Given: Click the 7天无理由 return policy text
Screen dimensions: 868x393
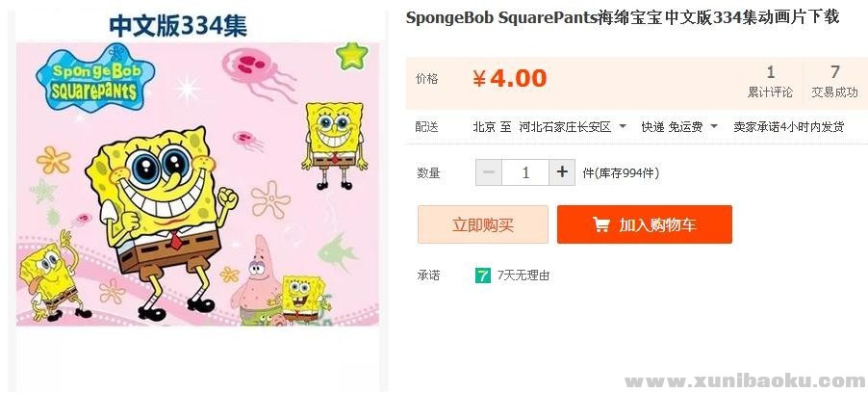Looking at the screenshot, I should pyautogui.click(x=523, y=275).
